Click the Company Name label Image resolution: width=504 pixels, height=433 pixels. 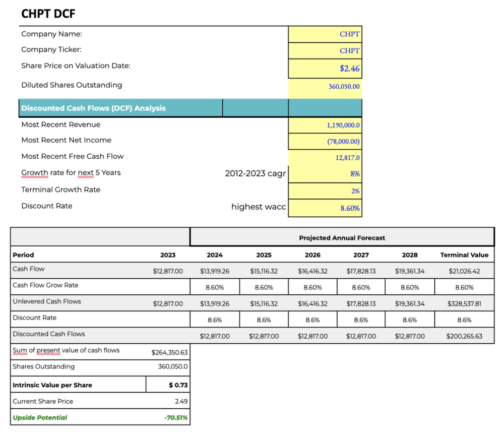tap(52, 34)
